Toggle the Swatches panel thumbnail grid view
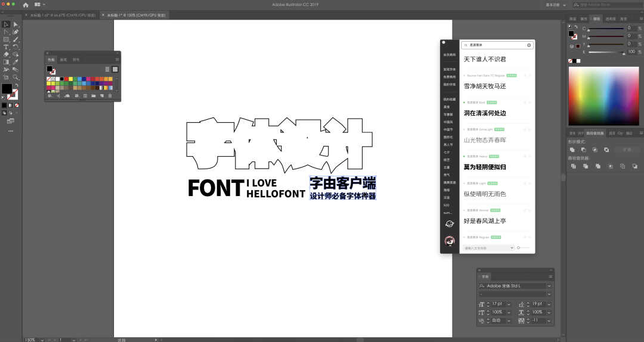 115,69
